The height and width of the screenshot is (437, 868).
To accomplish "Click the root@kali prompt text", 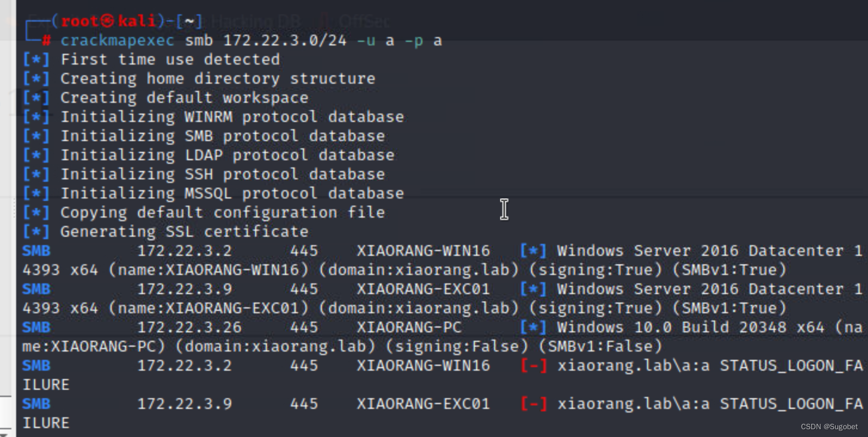I will tap(108, 22).
